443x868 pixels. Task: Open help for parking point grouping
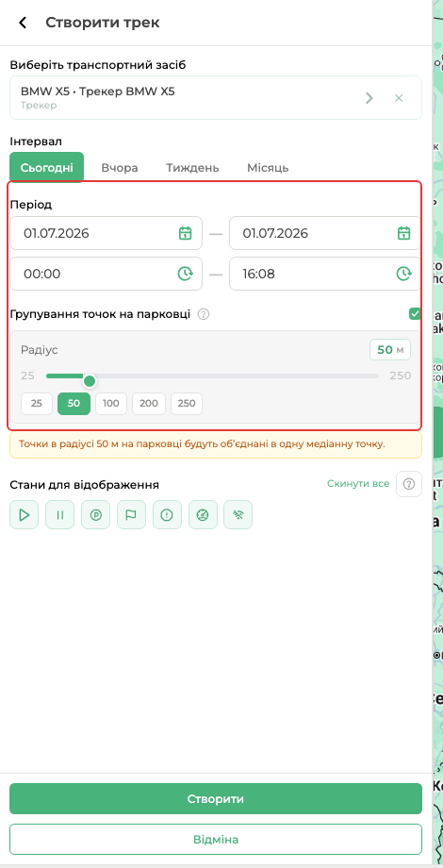click(204, 314)
